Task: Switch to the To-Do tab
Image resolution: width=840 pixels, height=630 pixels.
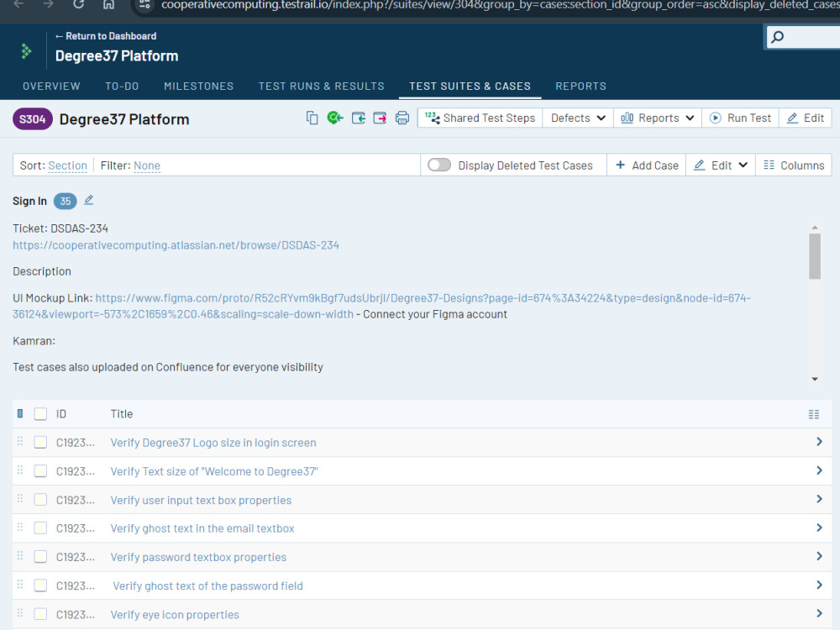Action: (x=122, y=87)
